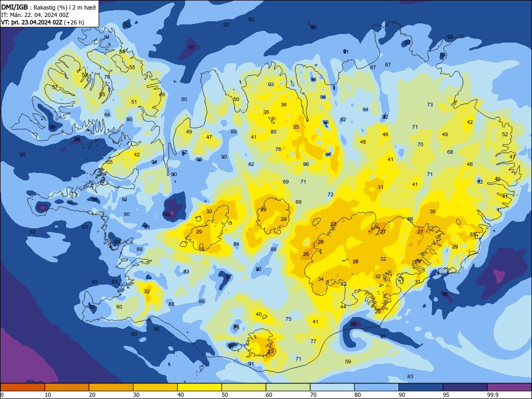
Task: Click the humidity value '72' in the central highlands
Action: (330, 195)
